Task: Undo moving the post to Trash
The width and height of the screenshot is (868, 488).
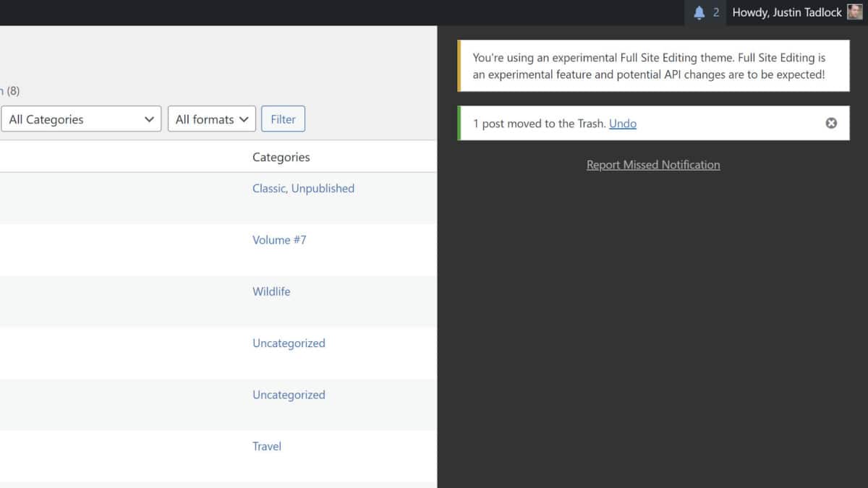Action: 622,124
